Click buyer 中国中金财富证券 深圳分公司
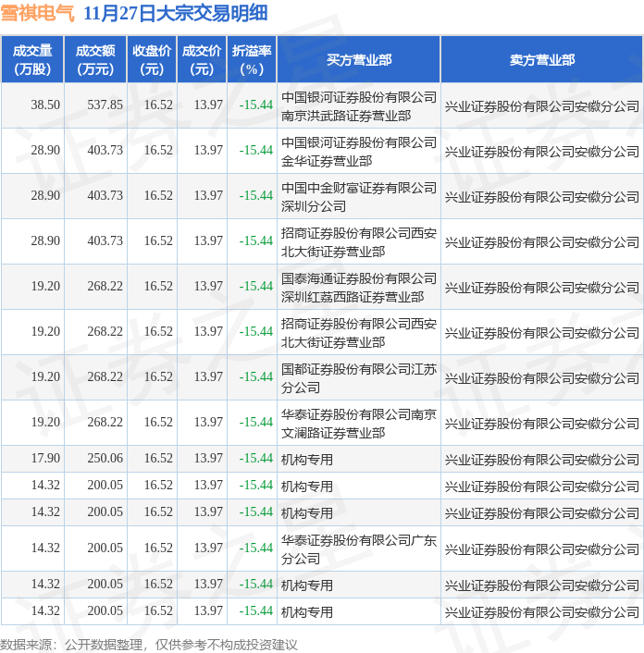This screenshot has height=653, width=644. tap(359, 197)
